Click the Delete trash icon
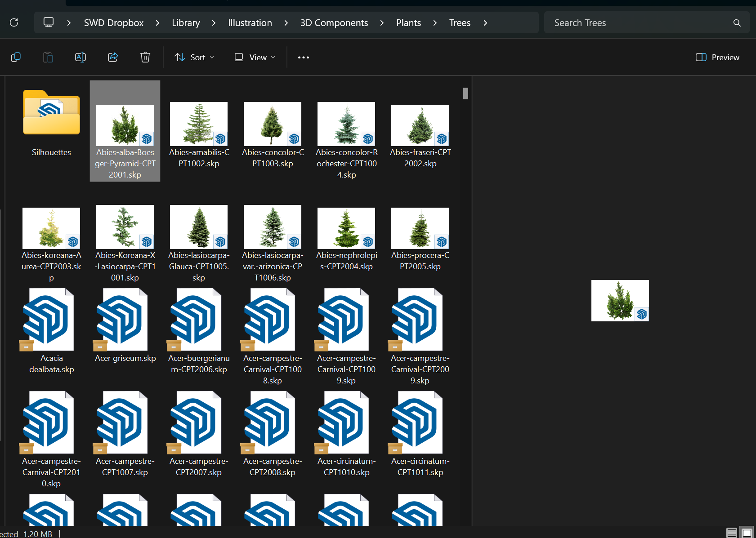 145,57
